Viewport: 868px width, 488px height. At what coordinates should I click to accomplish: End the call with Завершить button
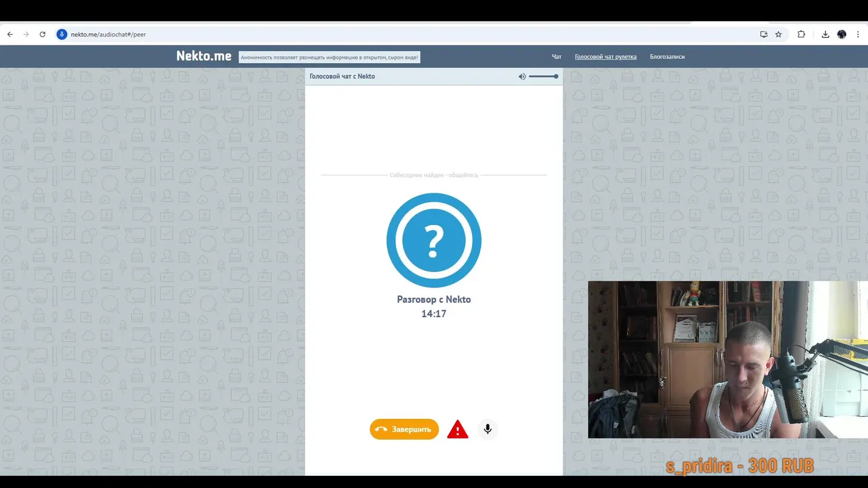(404, 429)
